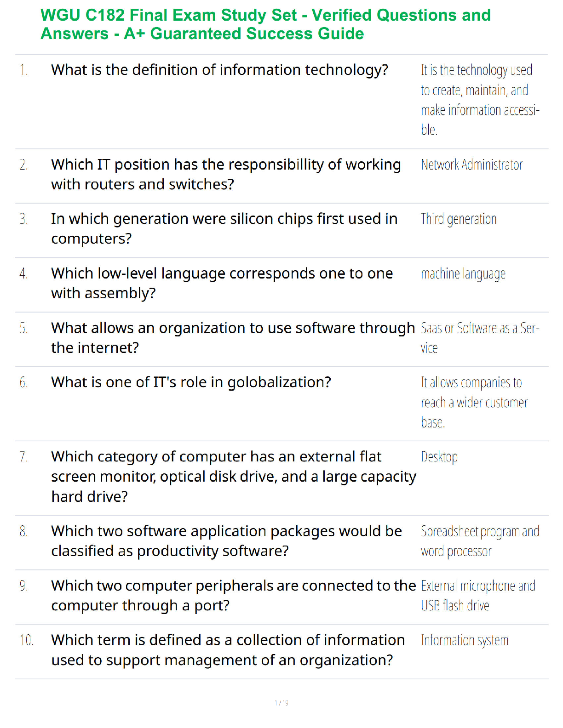Select question 5 about software through internet
The image size is (563, 728).
coord(233,338)
